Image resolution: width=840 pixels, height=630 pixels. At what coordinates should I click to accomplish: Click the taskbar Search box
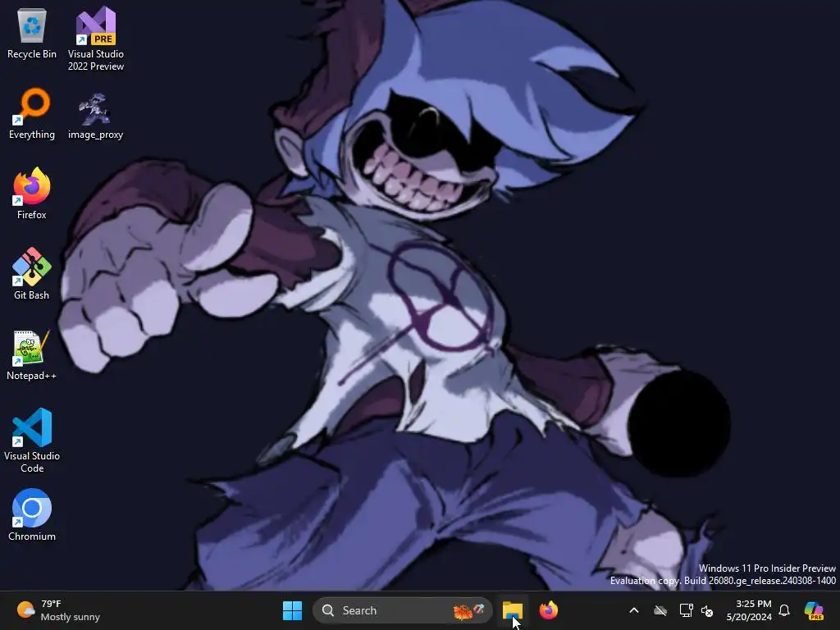[402, 610]
